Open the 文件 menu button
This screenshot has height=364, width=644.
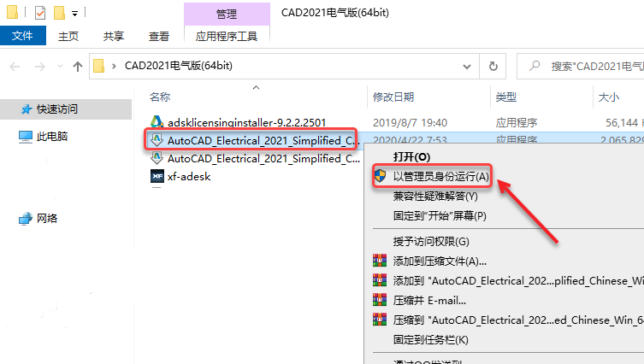[x=22, y=36]
